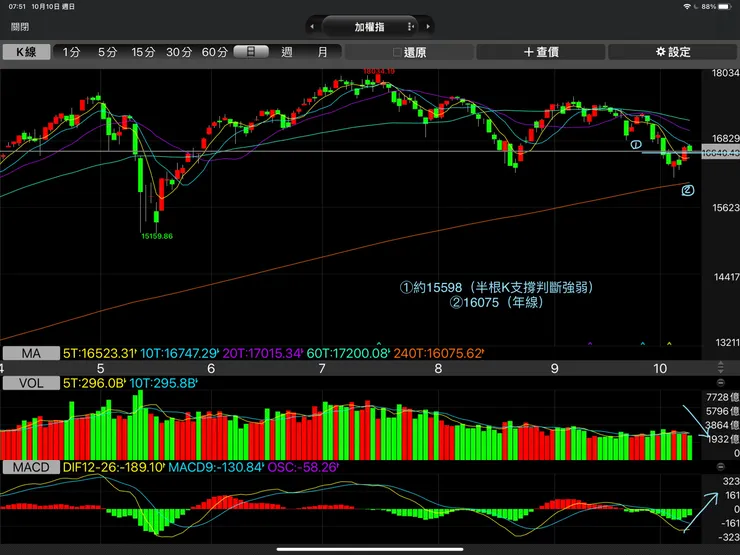The width and height of the screenshot is (740, 555).
Task: Tap the battery status icon
Action: pyautogui.click(x=725, y=7)
